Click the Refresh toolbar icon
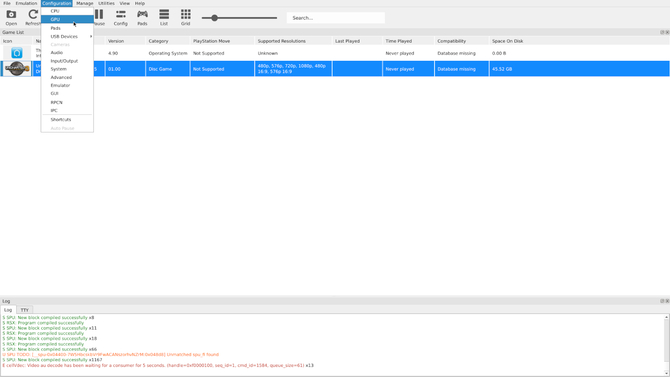Image resolution: width=670 pixels, height=377 pixels. (x=32, y=18)
